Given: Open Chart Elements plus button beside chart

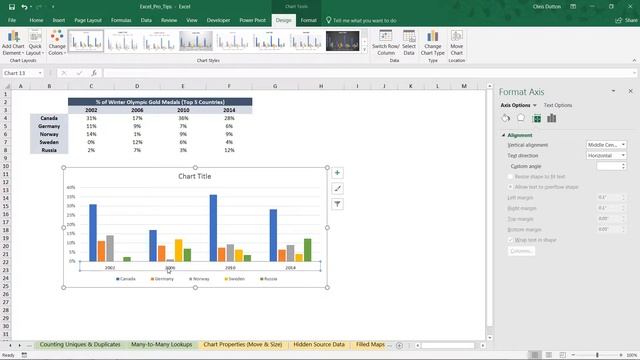Looking at the screenshot, I should pos(337,173).
